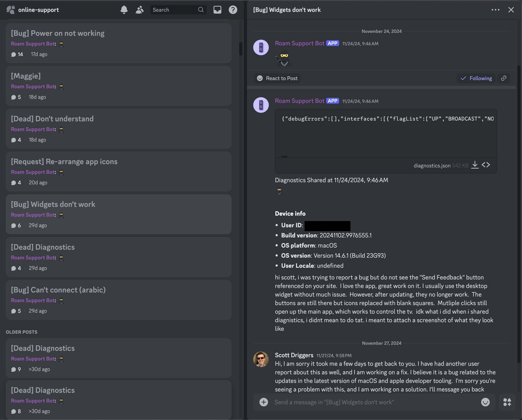522x420 pixels.
Task: Open the emoji picker in the message bar
Action: coord(485,402)
